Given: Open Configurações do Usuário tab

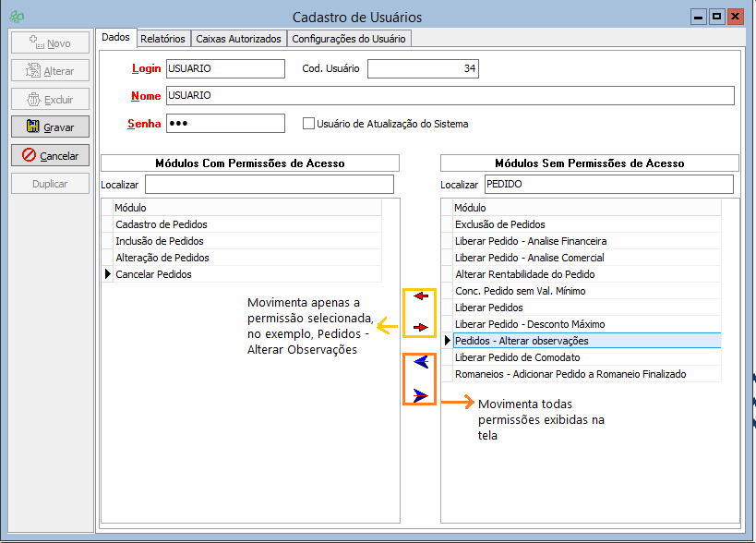Looking at the screenshot, I should point(348,39).
